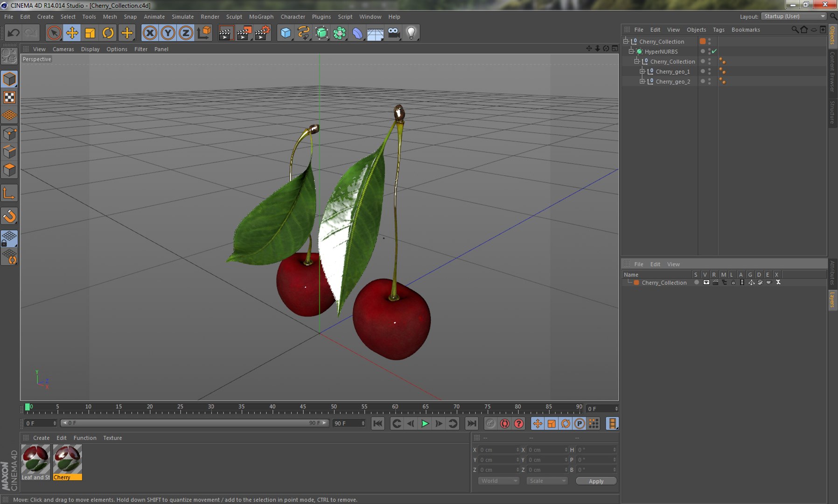Activate the Move tool in toolbar
This screenshot has height=504, width=838.
72,33
